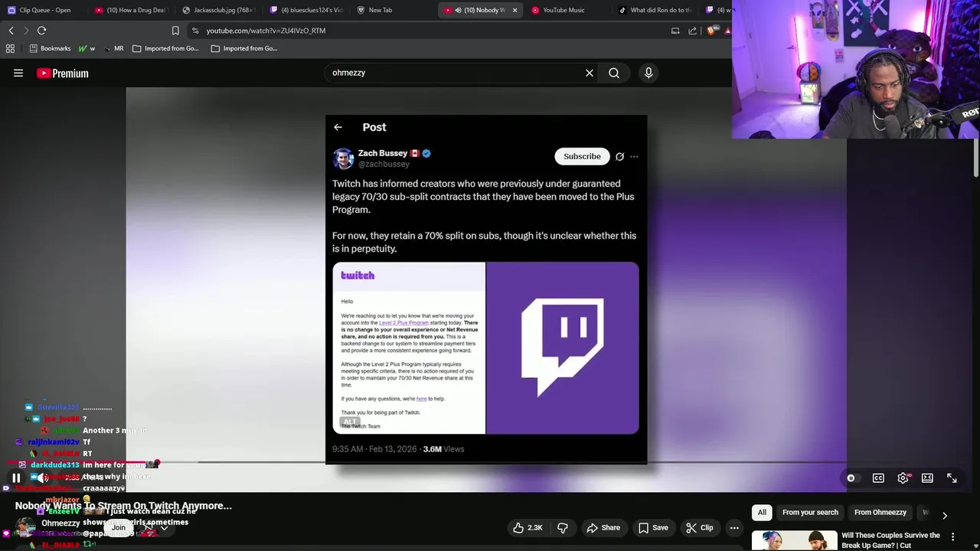Open site settings icon left of URL

196,31
